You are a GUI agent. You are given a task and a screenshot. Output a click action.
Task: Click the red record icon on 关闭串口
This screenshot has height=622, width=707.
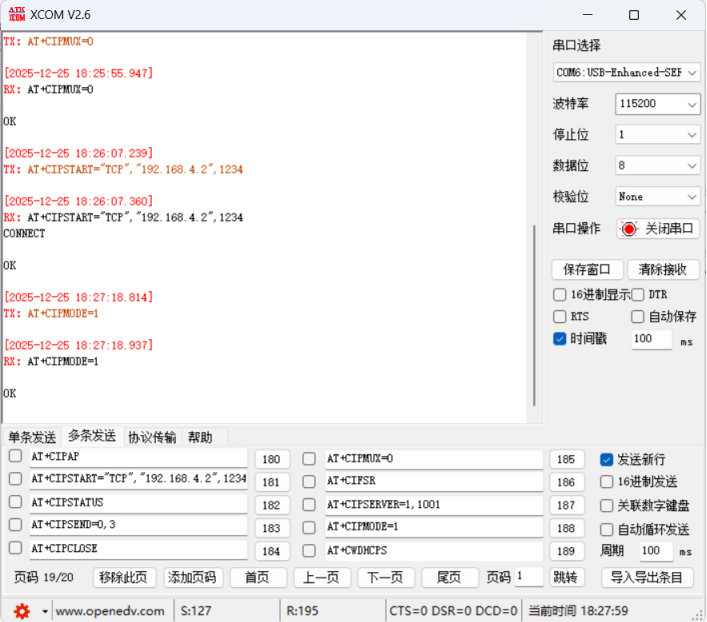coord(629,229)
